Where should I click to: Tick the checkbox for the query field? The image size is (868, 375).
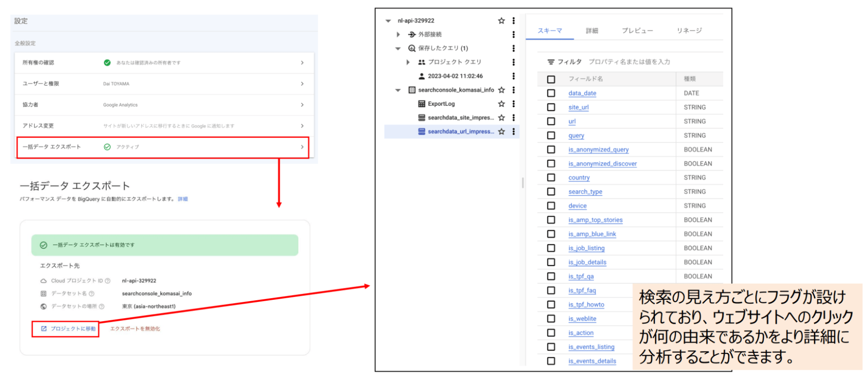coord(551,136)
